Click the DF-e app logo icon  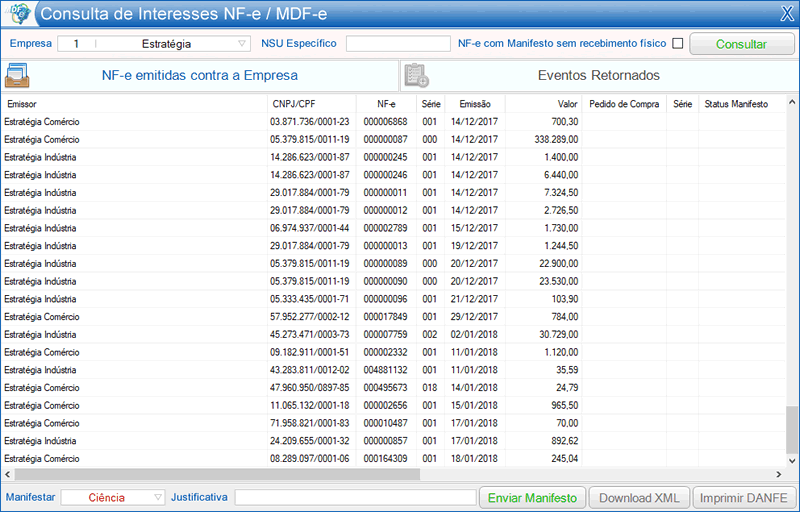[x=18, y=13]
